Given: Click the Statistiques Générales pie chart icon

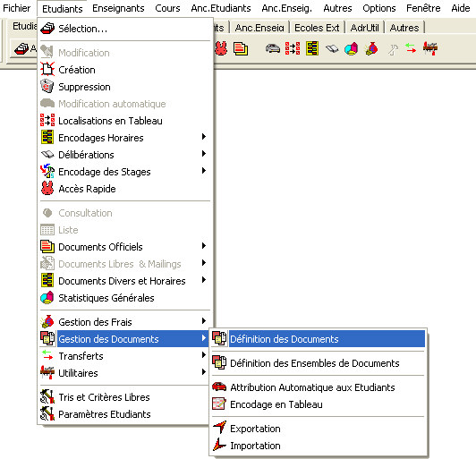Looking at the screenshot, I should 47,297.
